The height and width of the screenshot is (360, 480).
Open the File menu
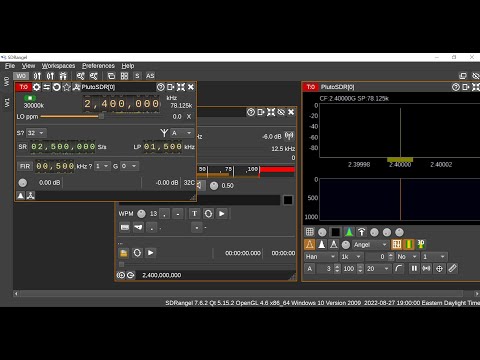10,66
